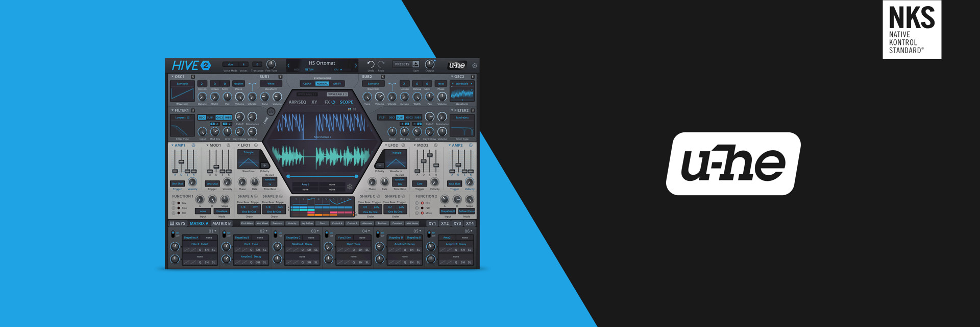Viewport: 980px width, 327px height.
Task: Click the Shape A lock icon
Action: point(256,196)
